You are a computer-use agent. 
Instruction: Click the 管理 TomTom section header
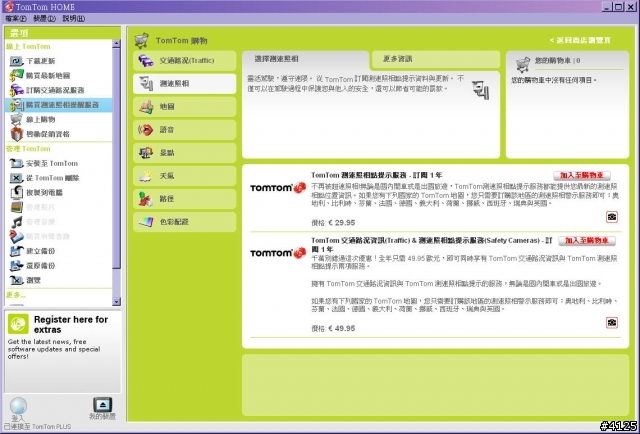[28, 149]
